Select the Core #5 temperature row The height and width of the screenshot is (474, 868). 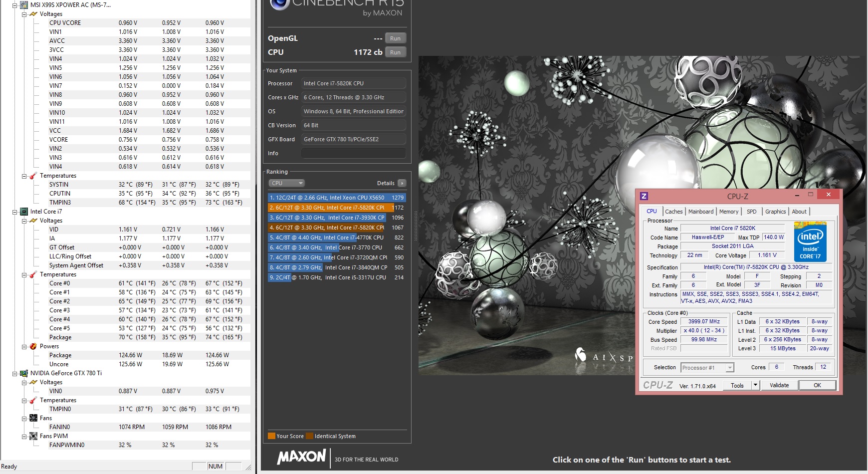[149, 328]
